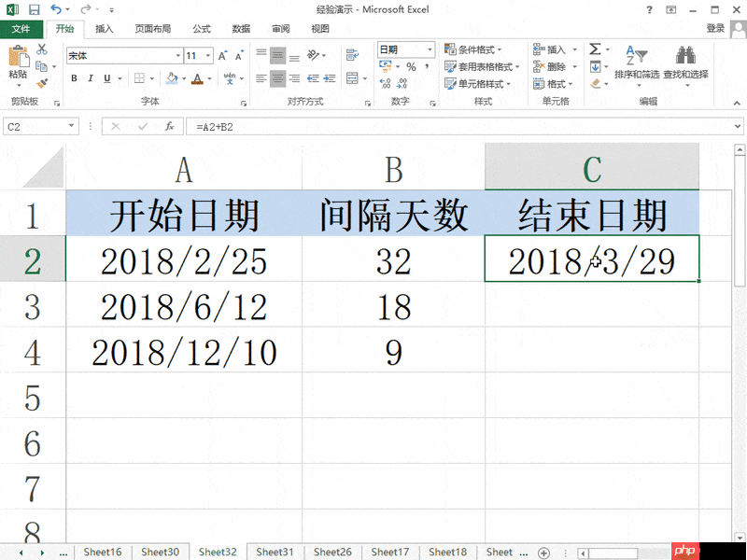Click the Fill down icon
The image size is (747, 560).
(x=595, y=66)
